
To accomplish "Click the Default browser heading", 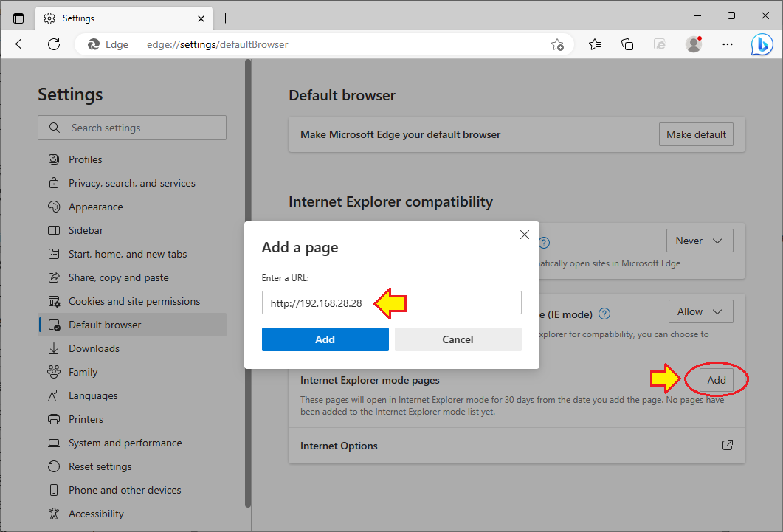I will [x=342, y=95].
